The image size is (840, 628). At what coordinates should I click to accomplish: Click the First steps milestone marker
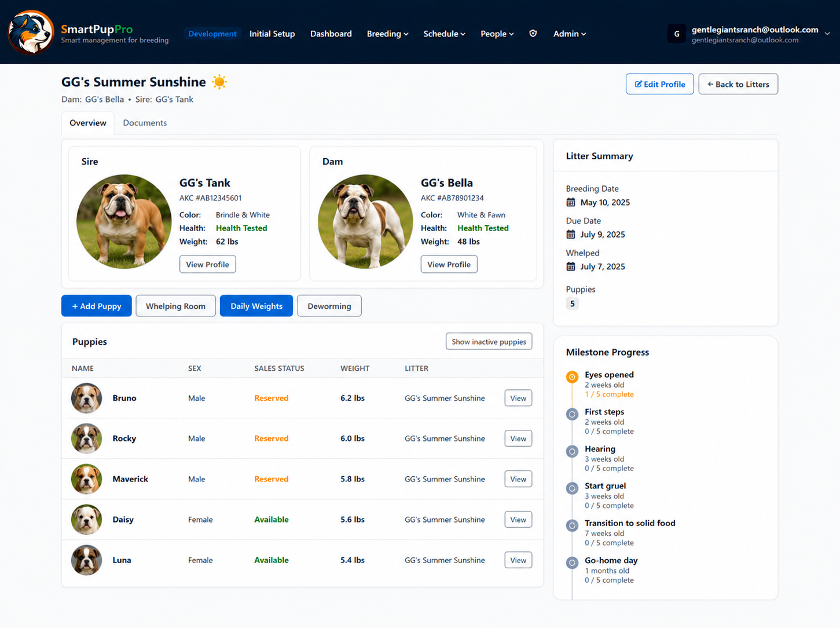[x=572, y=414]
